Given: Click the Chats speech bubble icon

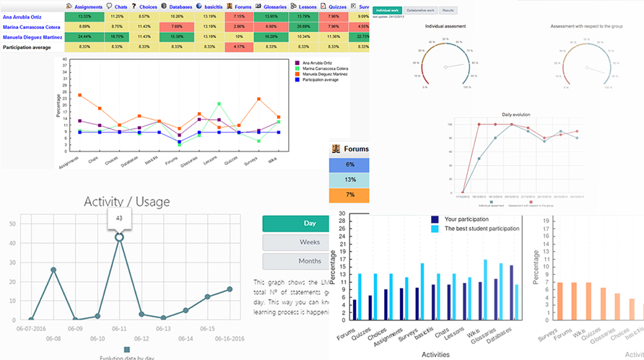Looking at the screenshot, I should pyautogui.click(x=109, y=6).
